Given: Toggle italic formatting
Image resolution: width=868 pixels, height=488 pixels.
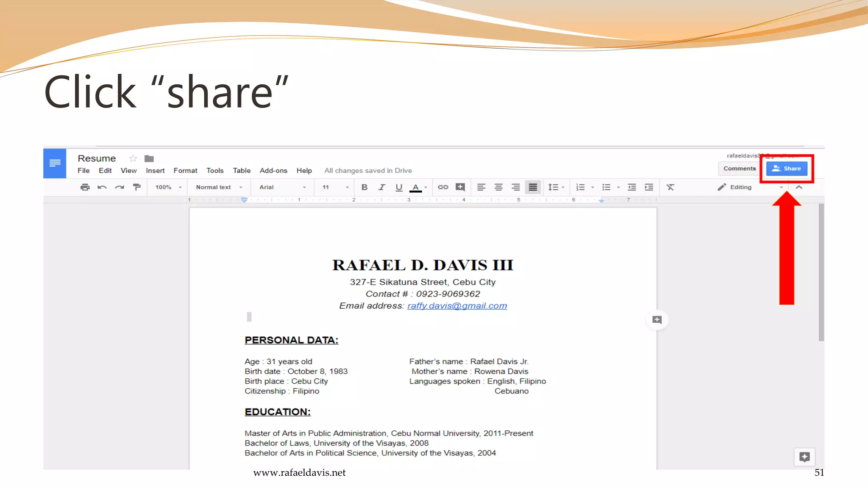Looking at the screenshot, I should [x=381, y=187].
